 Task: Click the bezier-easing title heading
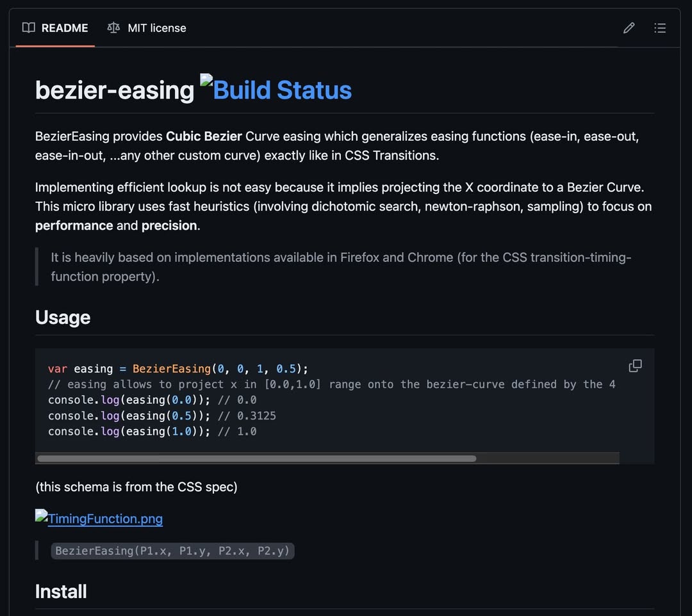coord(115,90)
